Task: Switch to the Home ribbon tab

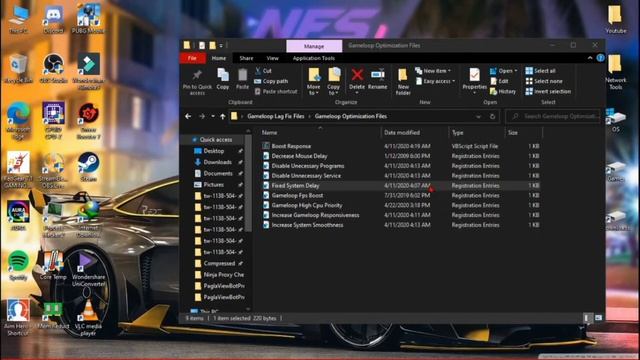Action: (x=219, y=58)
